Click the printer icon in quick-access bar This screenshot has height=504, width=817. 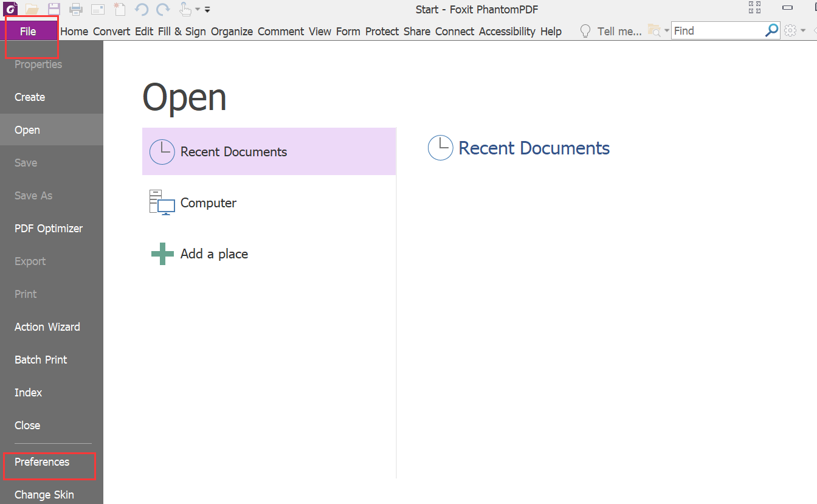(76, 9)
